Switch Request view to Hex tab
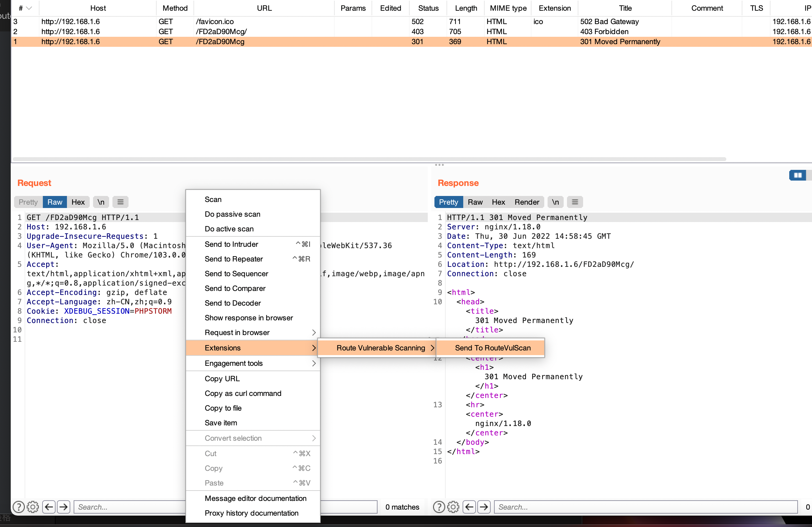Screen dimensions: 812x527 78,202
